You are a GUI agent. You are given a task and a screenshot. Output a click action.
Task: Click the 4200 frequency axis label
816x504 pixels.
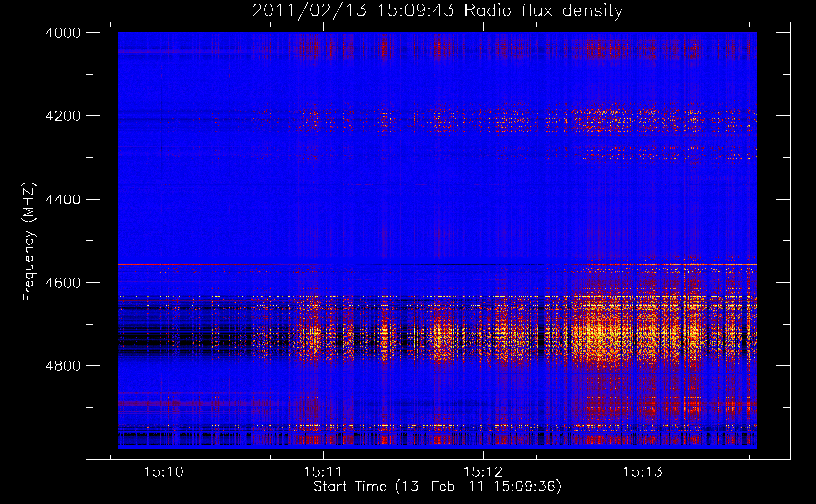pyautogui.click(x=63, y=116)
